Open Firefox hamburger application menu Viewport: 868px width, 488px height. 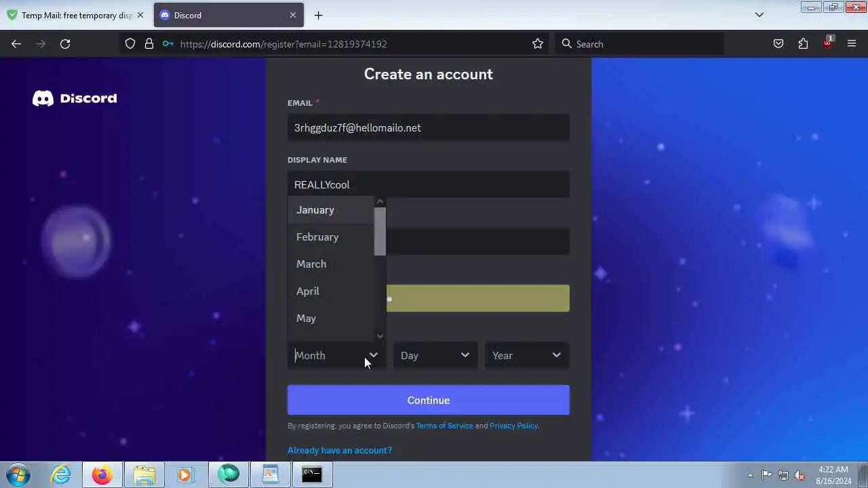click(852, 44)
